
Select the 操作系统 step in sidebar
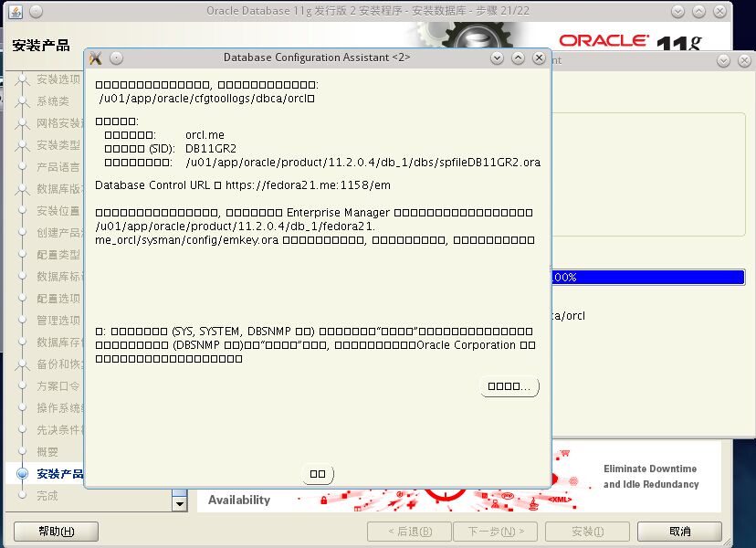click(59, 408)
